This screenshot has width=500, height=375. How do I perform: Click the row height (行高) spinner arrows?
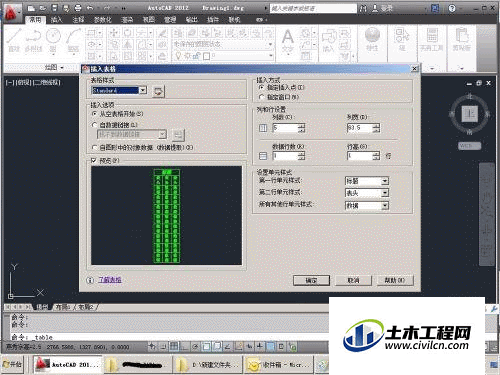click(376, 156)
